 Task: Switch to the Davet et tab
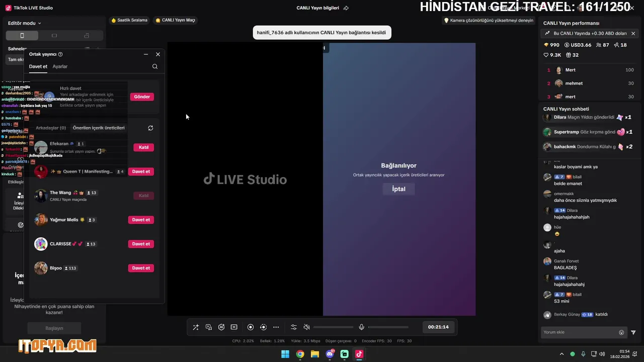click(x=38, y=66)
